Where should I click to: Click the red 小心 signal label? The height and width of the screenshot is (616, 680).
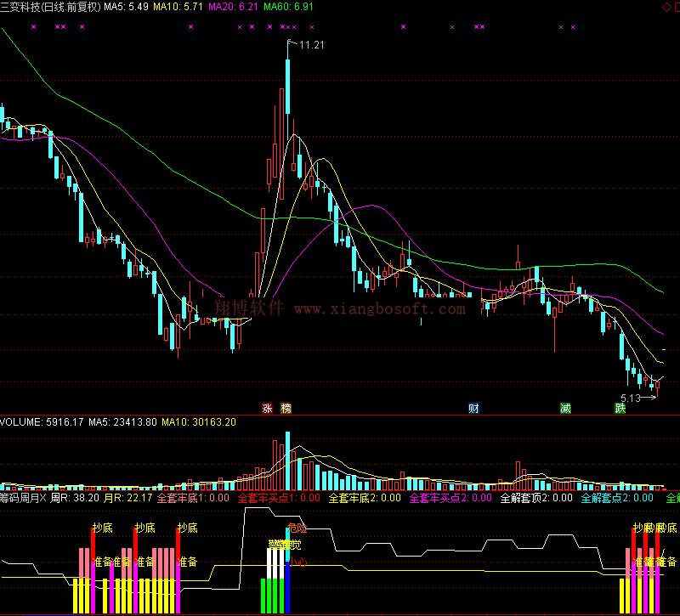click(298, 562)
